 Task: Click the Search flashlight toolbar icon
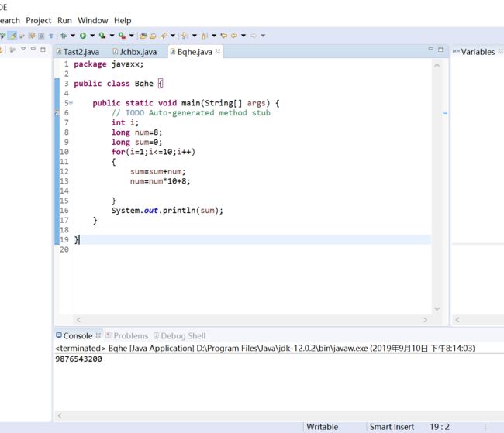(x=164, y=36)
